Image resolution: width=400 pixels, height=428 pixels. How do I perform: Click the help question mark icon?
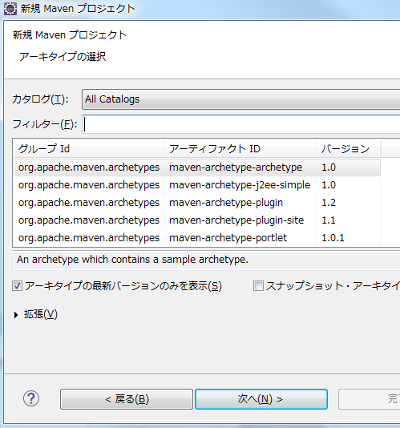point(31,398)
